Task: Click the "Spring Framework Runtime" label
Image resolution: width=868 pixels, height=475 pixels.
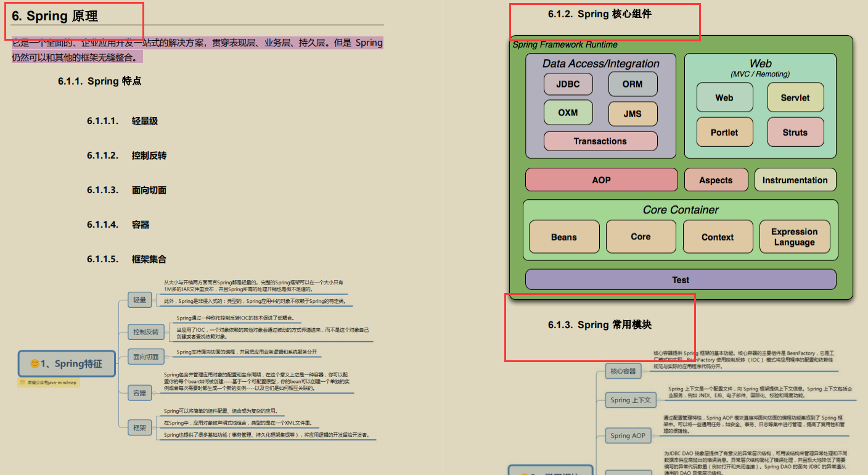Action: [x=565, y=44]
